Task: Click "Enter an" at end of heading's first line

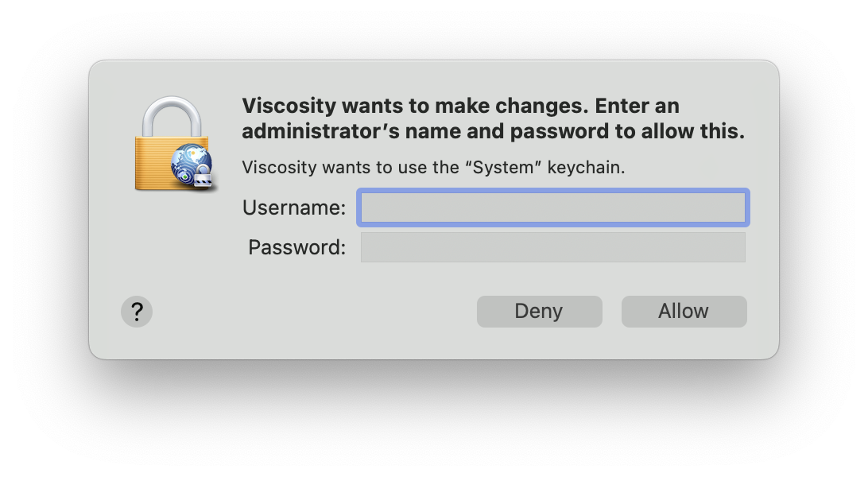Action: [x=637, y=107]
